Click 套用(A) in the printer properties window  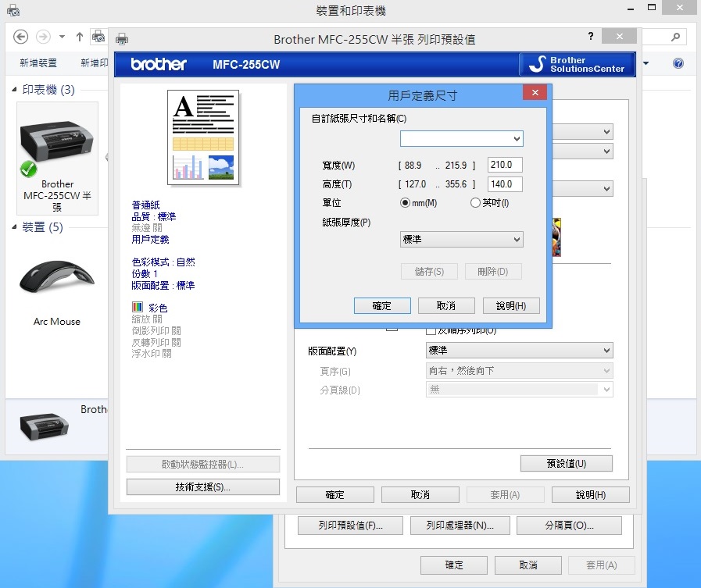pyautogui.click(x=601, y=565)
